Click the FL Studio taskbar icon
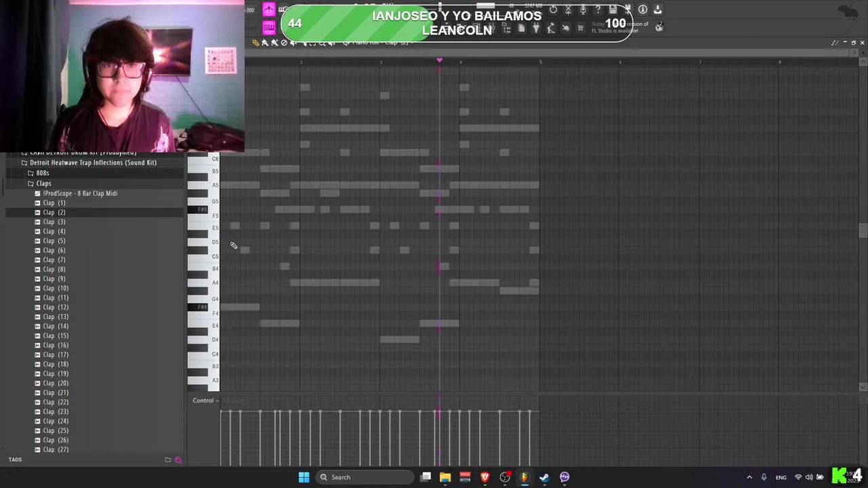868x488 pixels. 524,477
